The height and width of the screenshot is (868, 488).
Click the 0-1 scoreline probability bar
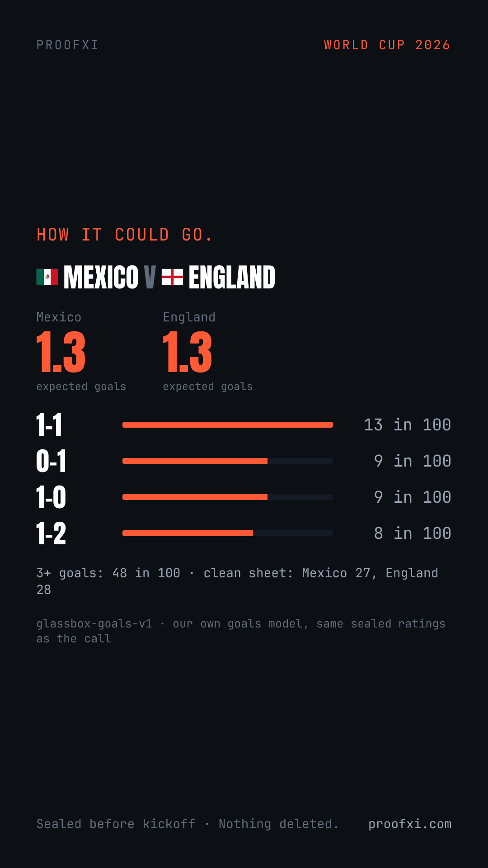click(228, 461)
